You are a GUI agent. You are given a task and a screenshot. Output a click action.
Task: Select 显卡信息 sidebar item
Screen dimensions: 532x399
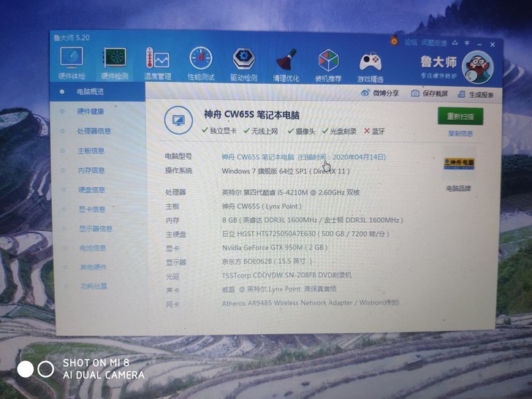pos(92,209)
